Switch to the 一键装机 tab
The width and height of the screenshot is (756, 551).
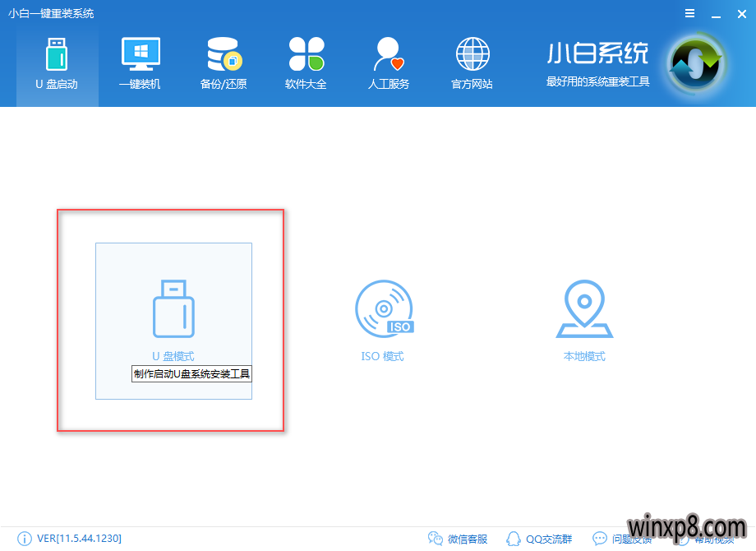point(140,65)
